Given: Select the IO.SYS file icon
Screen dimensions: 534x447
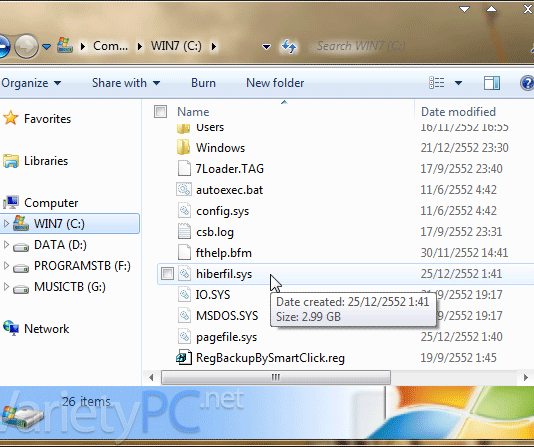Looking at the screenshot, I should [184, 294].
